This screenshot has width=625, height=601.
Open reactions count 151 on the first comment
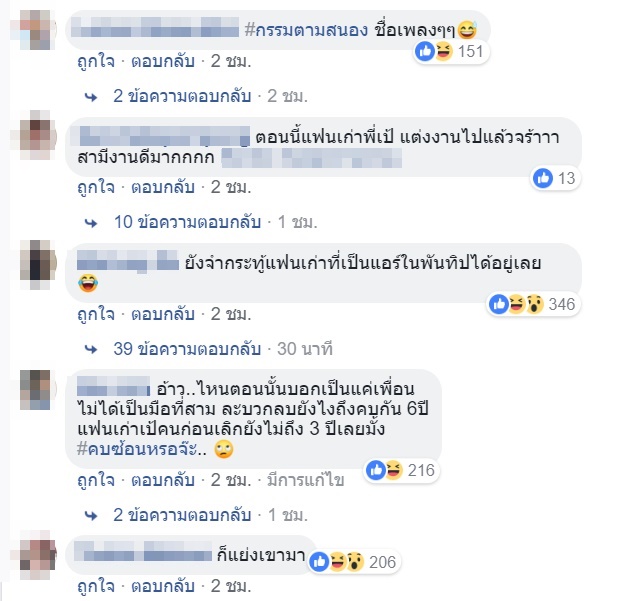click(x=451, y=51)
